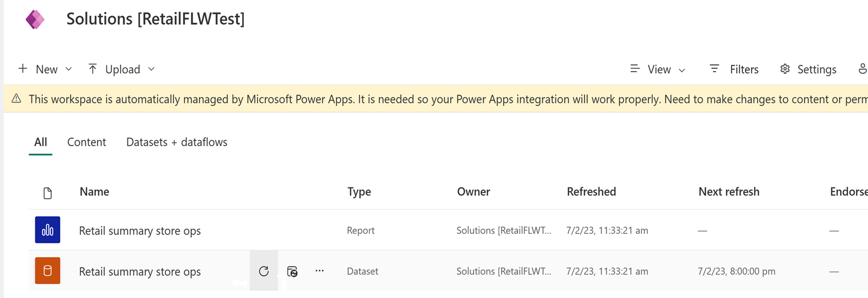This screenshot has height=298, width=868.
Task: Click the person icon after Settings
Action: point(862,69)
